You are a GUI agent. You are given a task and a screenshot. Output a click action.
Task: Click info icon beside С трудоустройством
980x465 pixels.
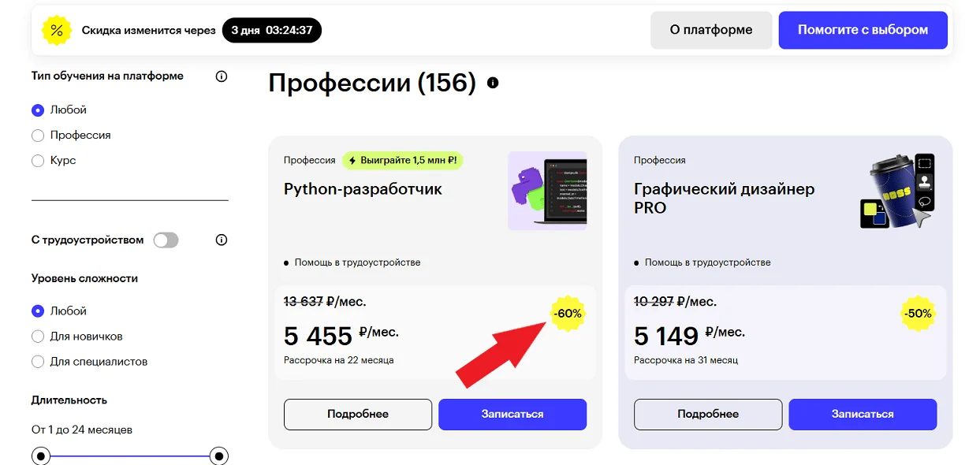click(222, 240)
